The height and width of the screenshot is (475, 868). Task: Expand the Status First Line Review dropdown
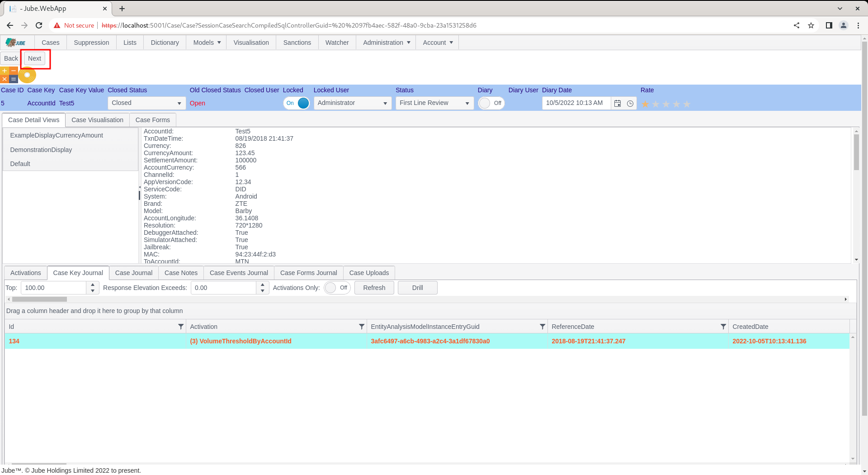pos(467,103)
